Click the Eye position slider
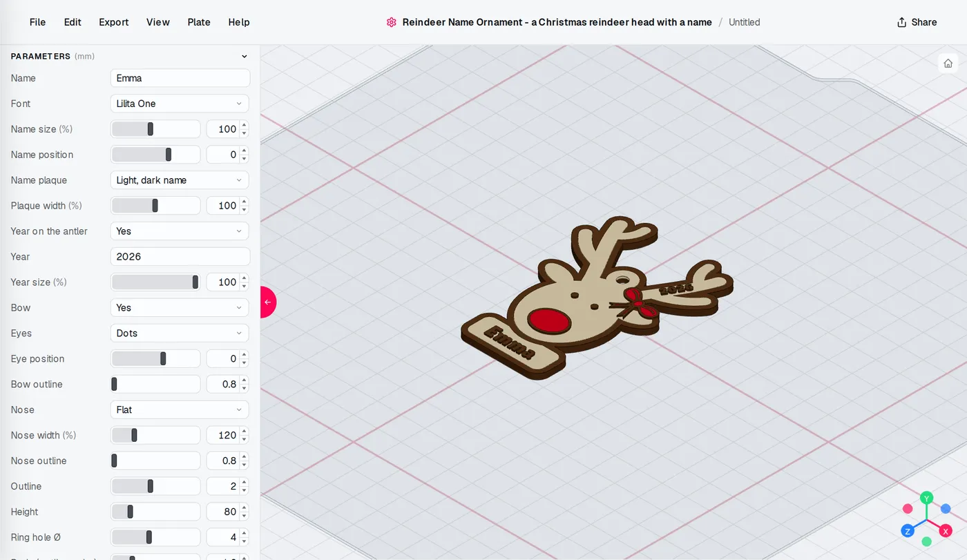 pos(155,359)
